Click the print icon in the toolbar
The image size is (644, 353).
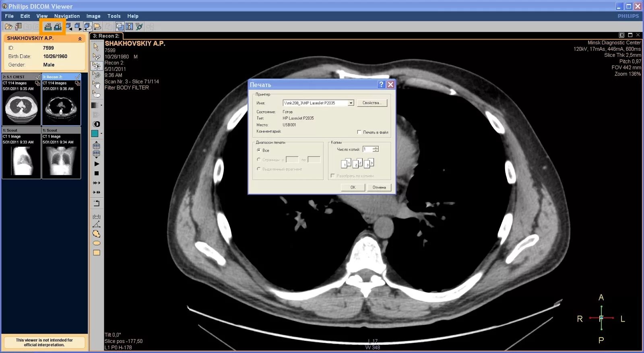(48, 27)
